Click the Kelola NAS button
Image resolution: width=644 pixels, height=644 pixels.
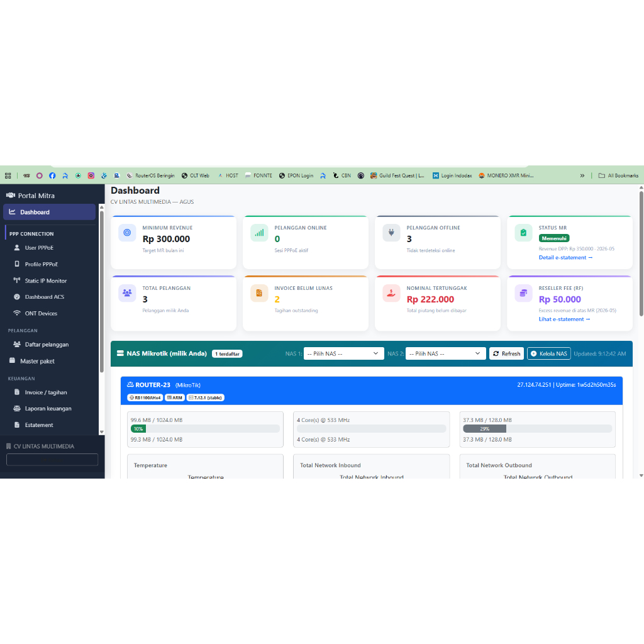(548, 353)
